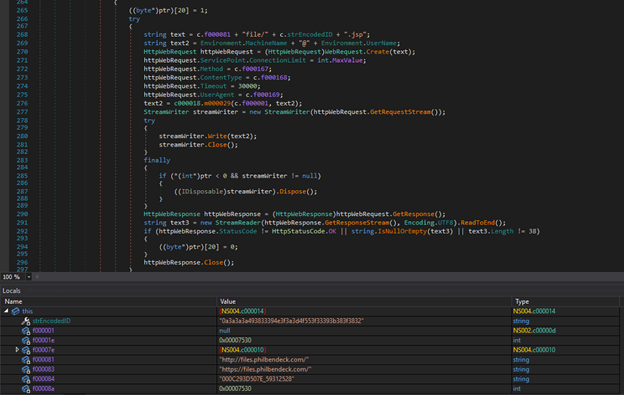Click the 'this' object icon in Locals
624x395 pixels.
[16, 311]
